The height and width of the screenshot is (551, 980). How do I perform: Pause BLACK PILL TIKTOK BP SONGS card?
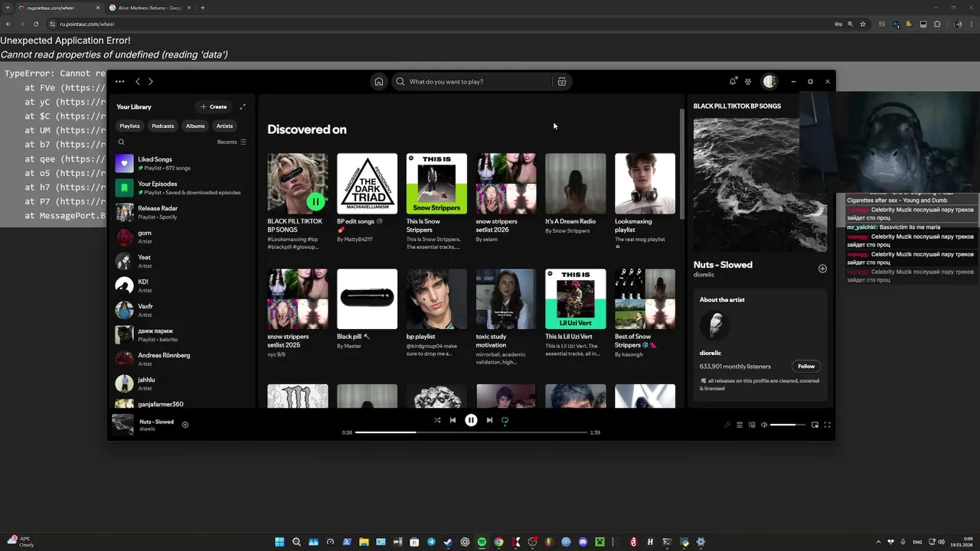pyautogui.click(x=315, y=201)
